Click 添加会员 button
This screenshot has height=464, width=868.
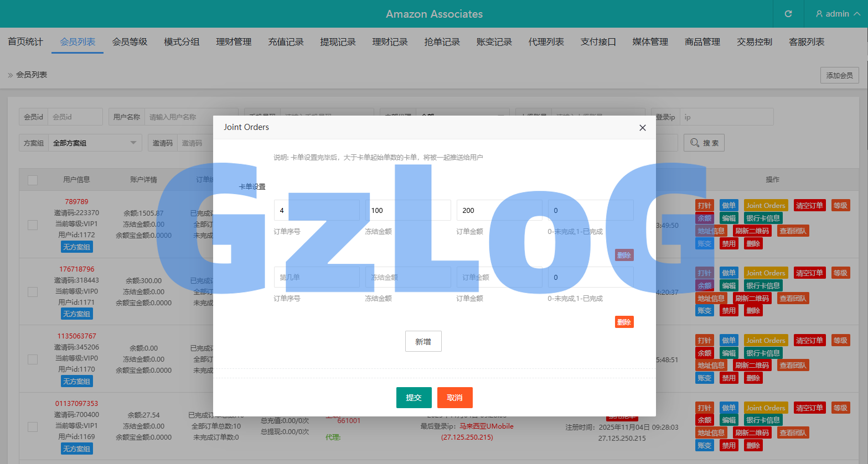[839, 75]
